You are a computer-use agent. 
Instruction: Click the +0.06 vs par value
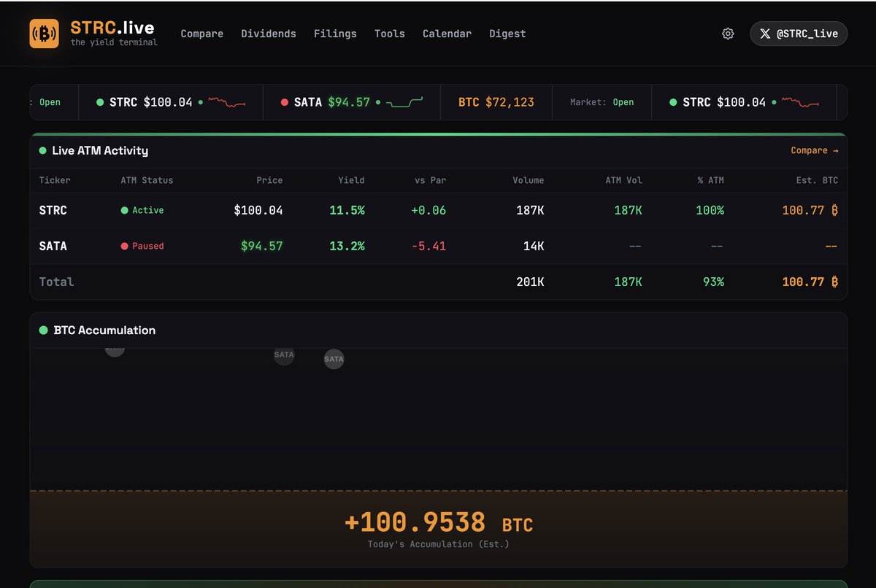(x=429, y=210)
